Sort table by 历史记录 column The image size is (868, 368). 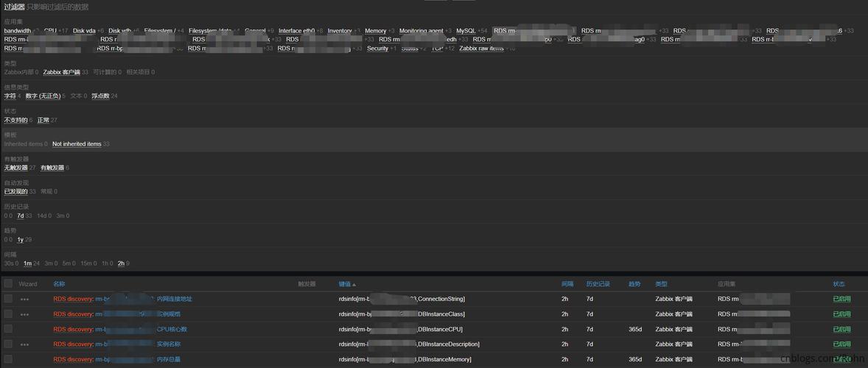point(598,284)
